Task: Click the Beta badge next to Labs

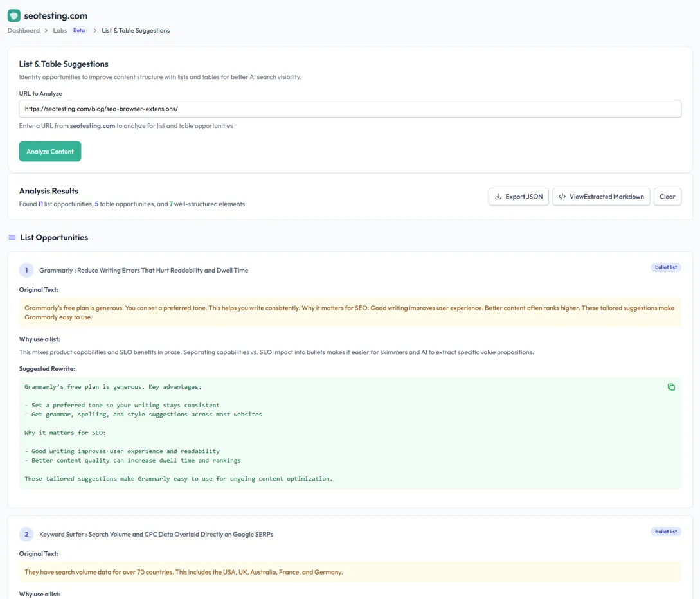Action: point(79,30)
